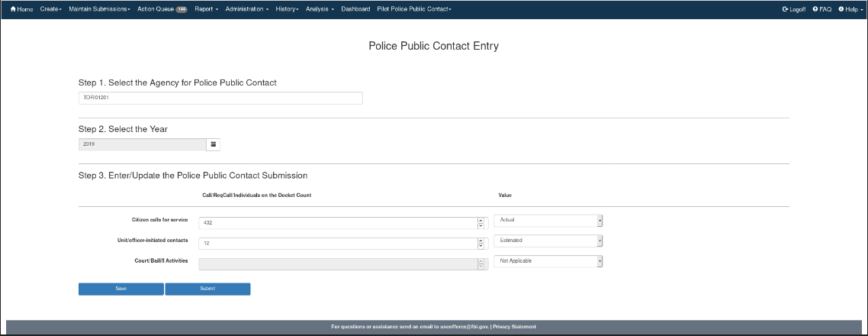This screenshot has height=336, width=868.
Task: Open the Create menu
Action: (50, 9)
